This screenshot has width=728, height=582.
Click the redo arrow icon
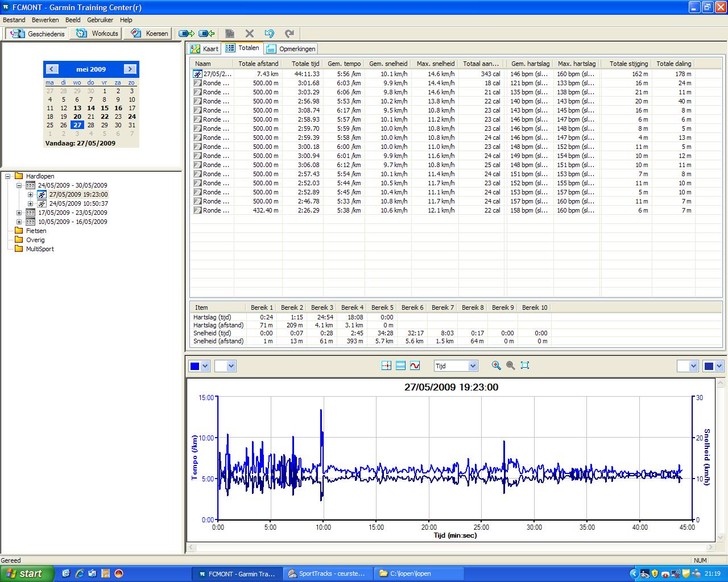[x=289, y=34]
